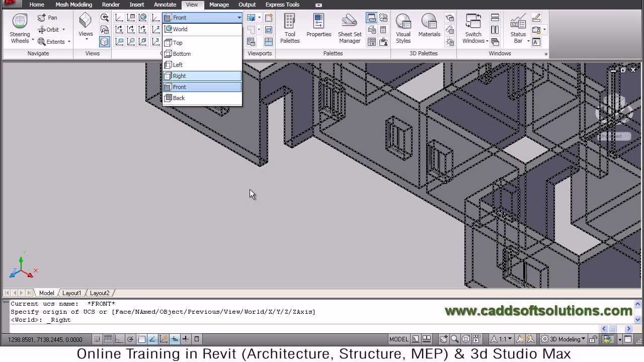Toggle Lineweight display in status bar
644x362 pixels.
click(x=186, y=339)
